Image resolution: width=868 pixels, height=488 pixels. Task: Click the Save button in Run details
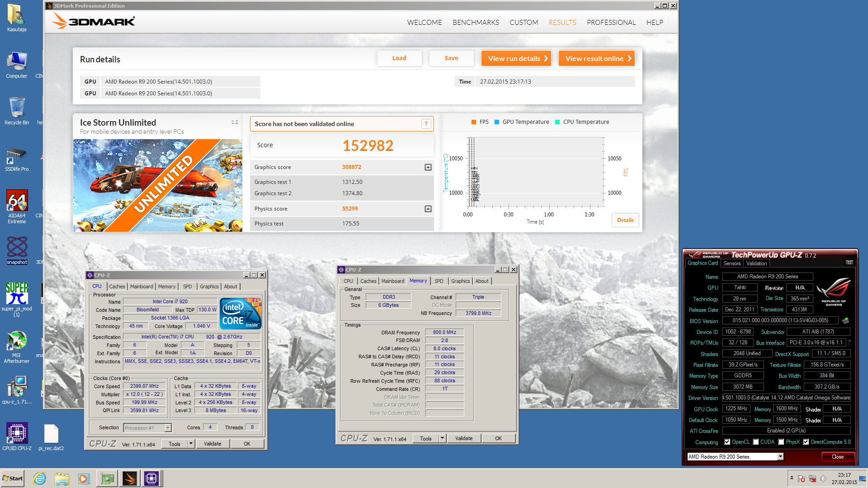pyautogui.click(x=451, y=58)
